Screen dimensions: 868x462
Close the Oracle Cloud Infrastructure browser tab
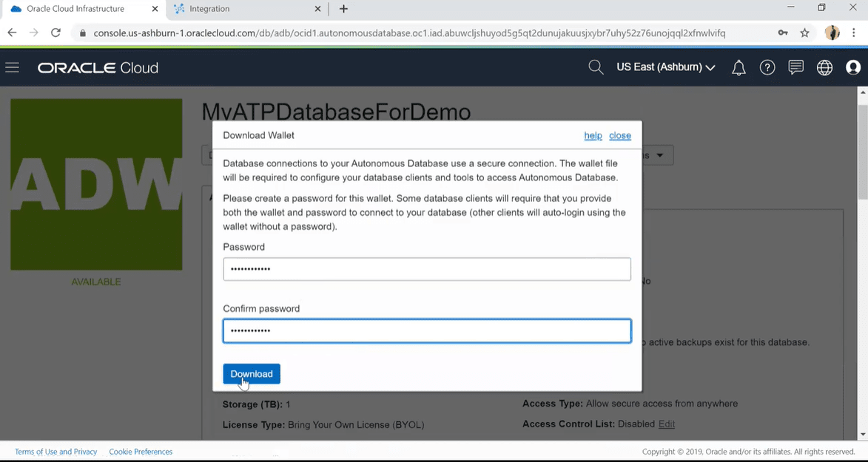tap(155, 9)
